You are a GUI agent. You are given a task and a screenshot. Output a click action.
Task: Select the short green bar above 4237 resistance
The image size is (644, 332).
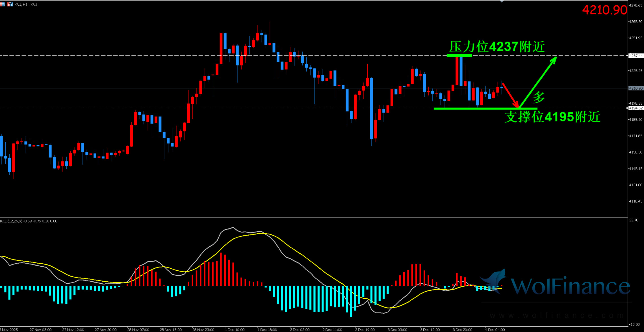coord(459,55)
